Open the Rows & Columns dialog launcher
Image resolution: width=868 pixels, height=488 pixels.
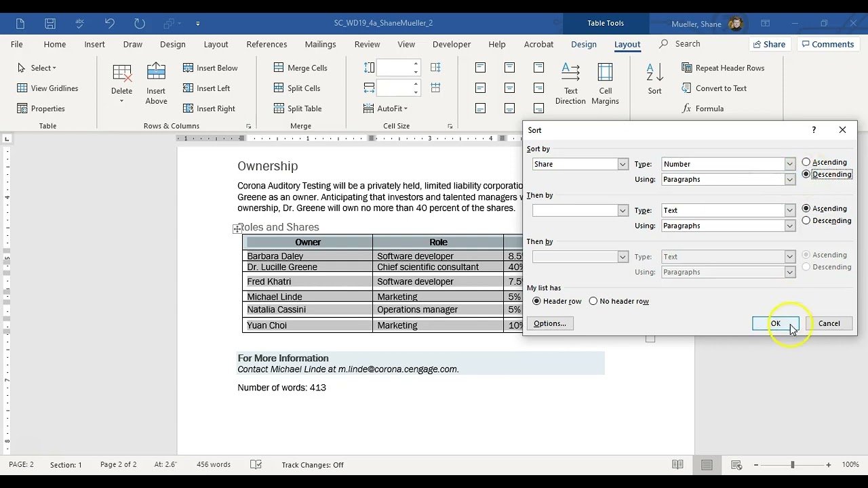pos(249,126)
